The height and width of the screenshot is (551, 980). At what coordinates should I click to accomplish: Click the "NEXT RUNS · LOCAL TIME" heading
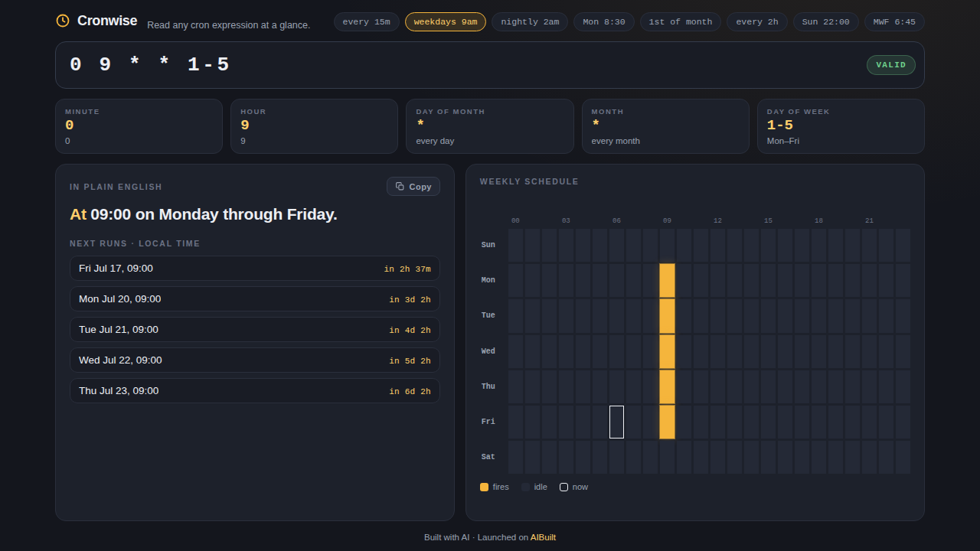(x=135, y=243)
